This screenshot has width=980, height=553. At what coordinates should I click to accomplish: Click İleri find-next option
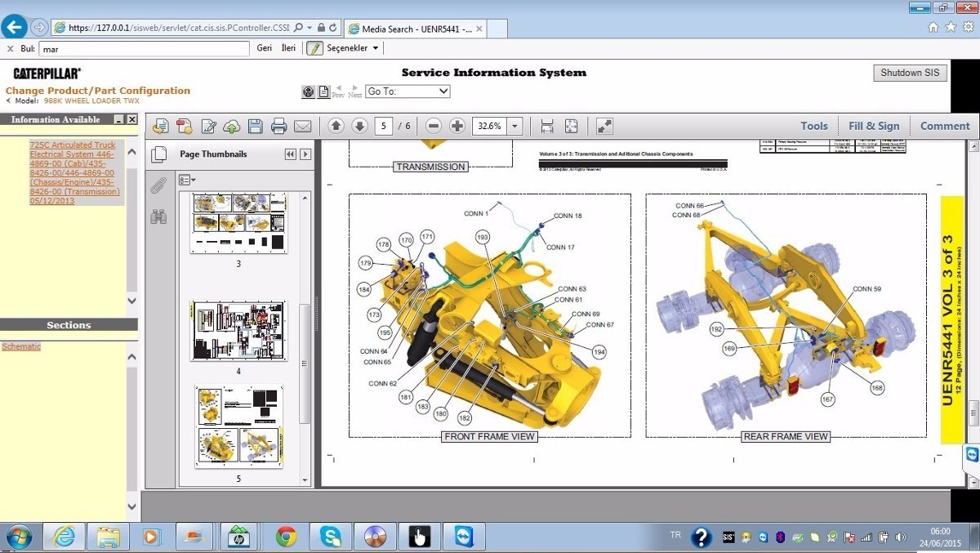click(288, 48)
